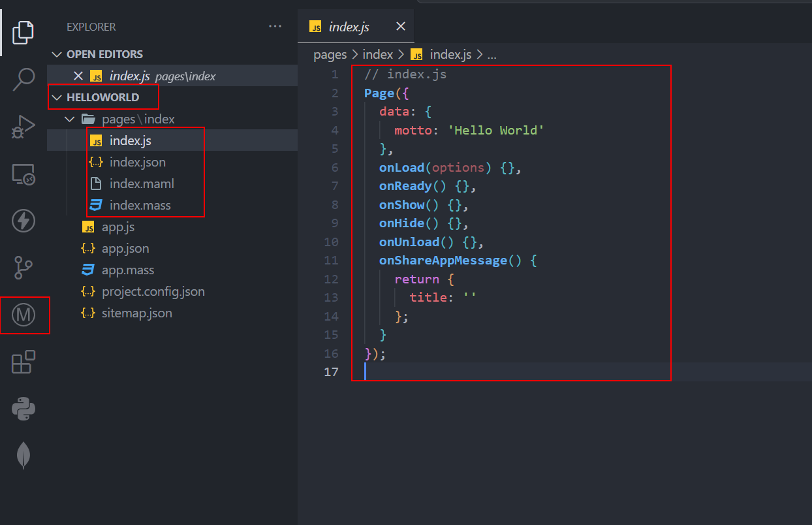This screenshot has height=525, width=812.
Task: Collapse the pages\index folder
Action: (x=138, y=119)
